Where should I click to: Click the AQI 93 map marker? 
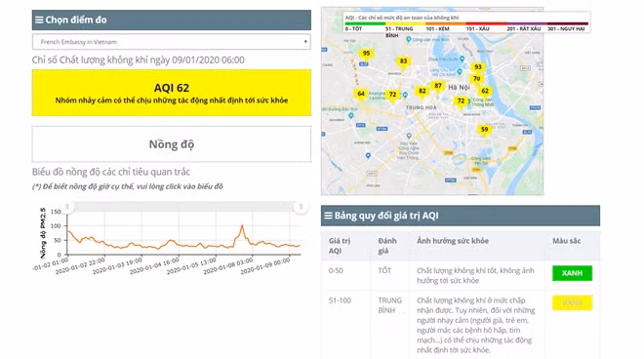pyautogui.click(x=478, y=67)
